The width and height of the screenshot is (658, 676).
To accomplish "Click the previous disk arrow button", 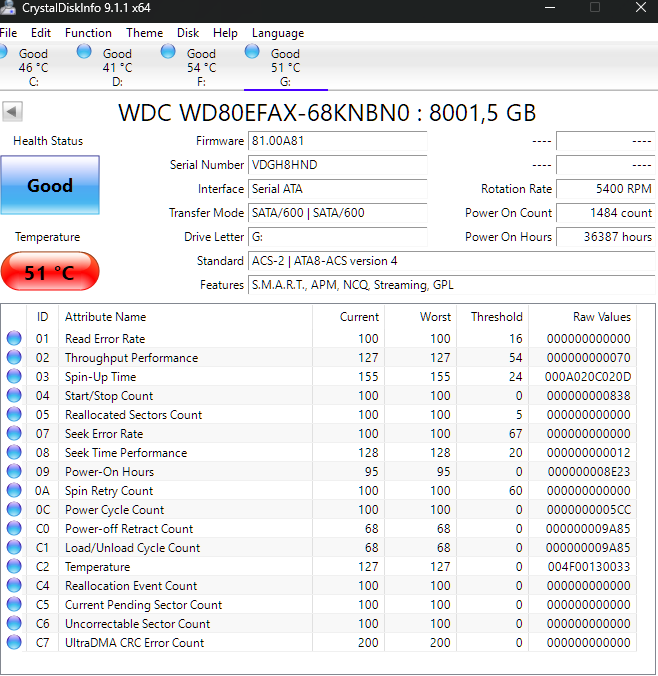I will coord(12,112).
